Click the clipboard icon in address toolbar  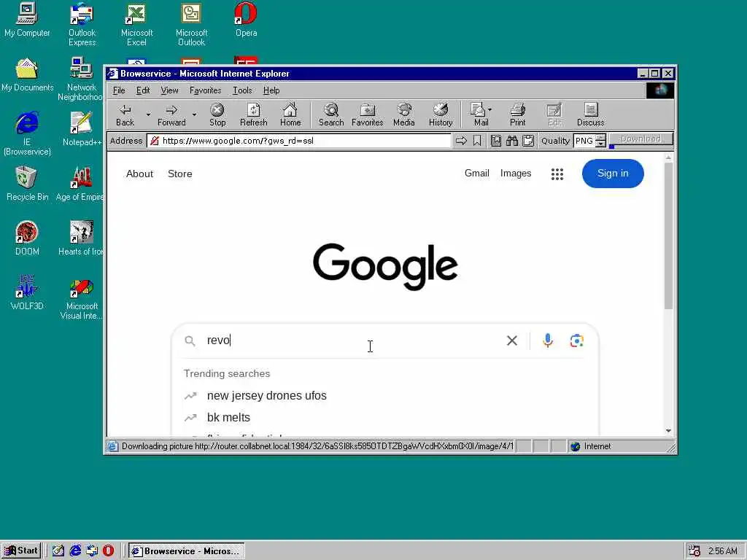(528, 141)
